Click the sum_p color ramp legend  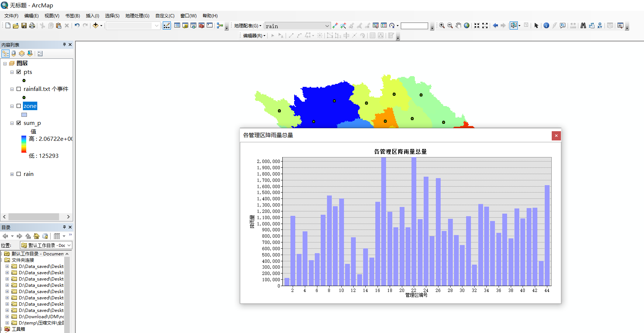click(24, 144)
